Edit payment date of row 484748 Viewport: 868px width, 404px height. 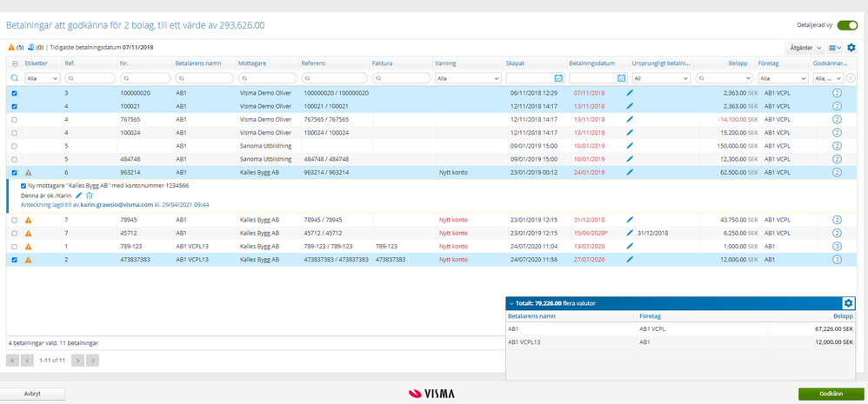tap(629, 159)
